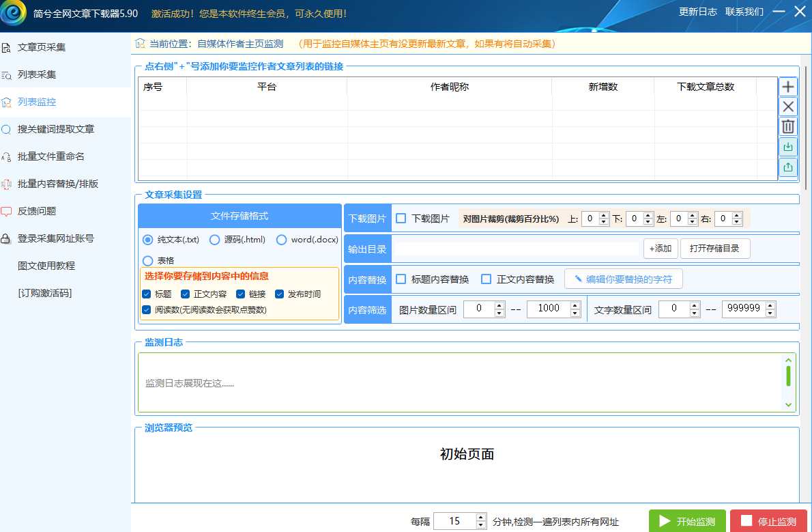Go to 批量内容替换/排版 section

(x=57, y=184)
